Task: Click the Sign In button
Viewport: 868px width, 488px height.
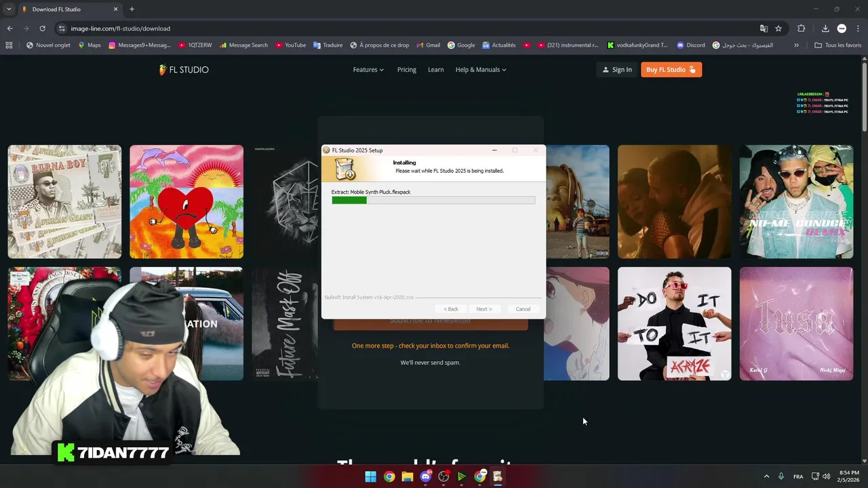Action: 617,70
